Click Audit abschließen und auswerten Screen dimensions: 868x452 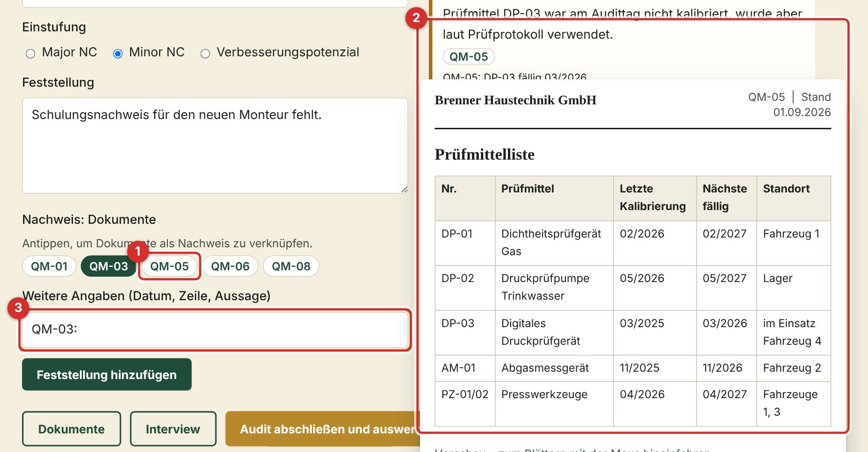click(323, 429)
